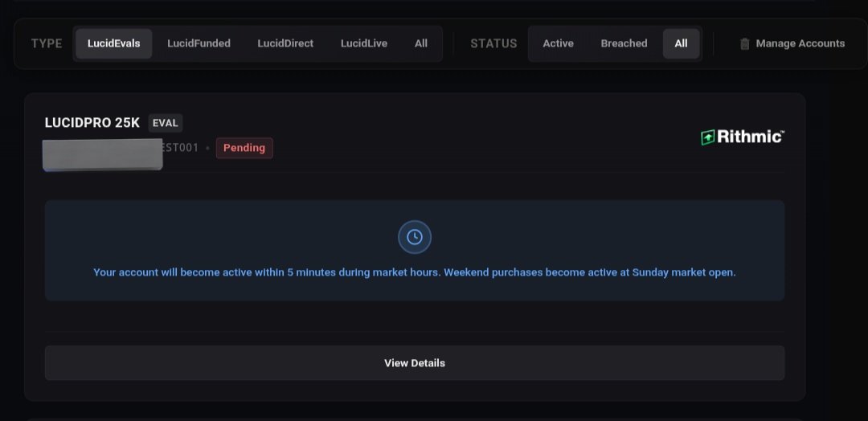Click the EVAL tag badge
Viewport: 868px width, 421px height.
click(x=165, y=123)
